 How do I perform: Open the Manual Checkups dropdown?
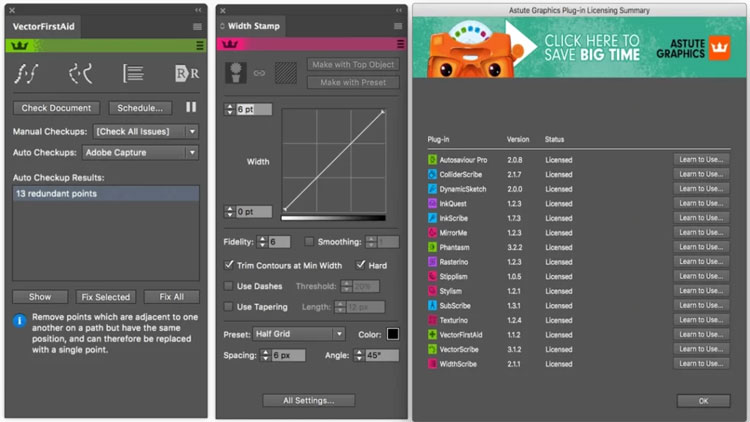coord(146,132)
